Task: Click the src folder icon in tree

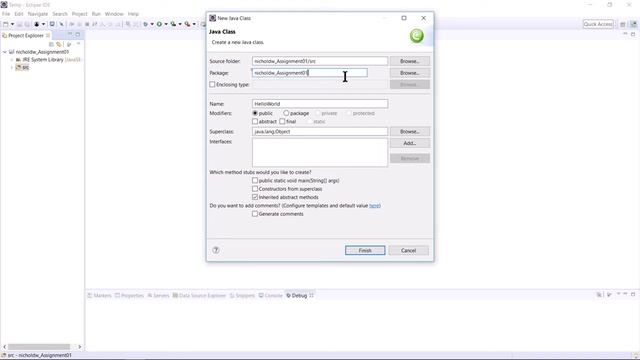Action: (x=18, y=67)
